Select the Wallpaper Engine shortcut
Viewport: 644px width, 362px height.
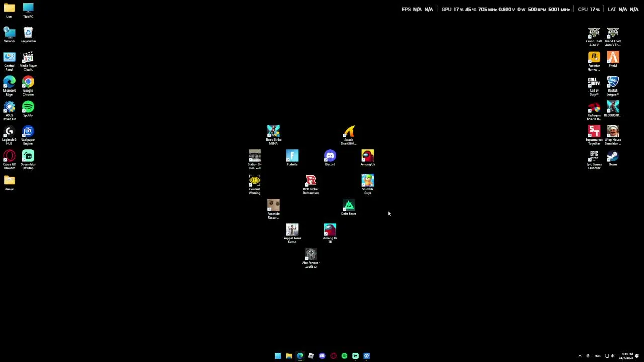click(28, 135)
